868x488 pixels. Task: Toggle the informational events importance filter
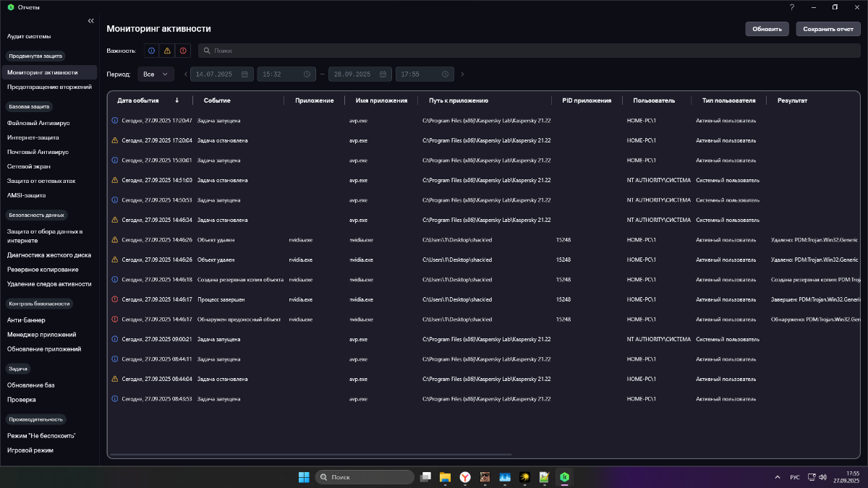[151, 51]
